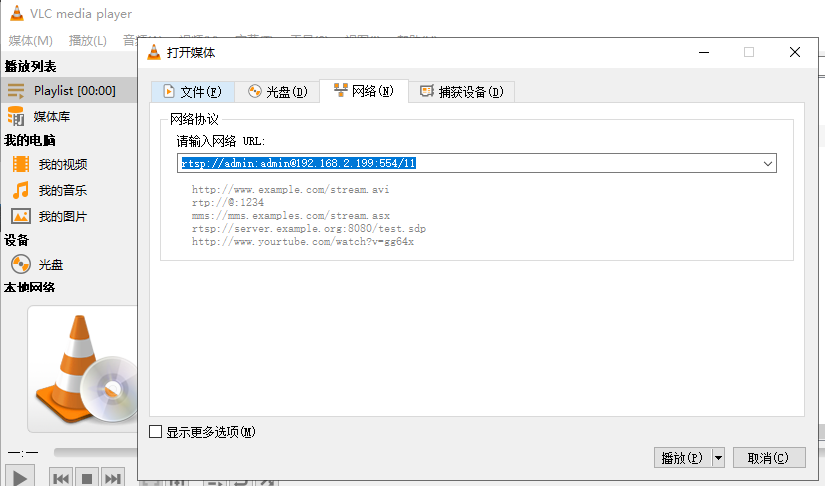Click the 本地网络 section header
Viewport: 825px width, 486px height.
[x=29, y=287]
